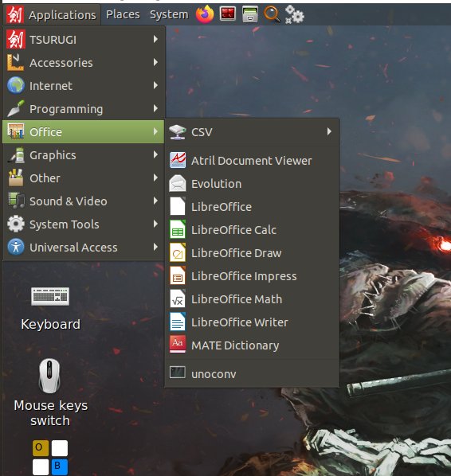Viewport: 451px width, 476px height.
Task: Select the Office menu category
Action: [x=84, y=132]
